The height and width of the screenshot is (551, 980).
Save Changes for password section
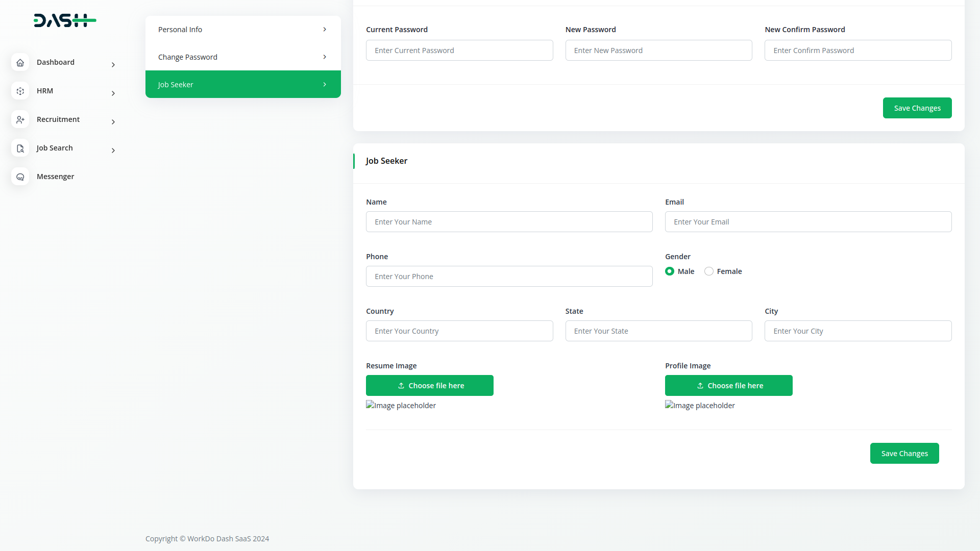(x=917, y=108)
